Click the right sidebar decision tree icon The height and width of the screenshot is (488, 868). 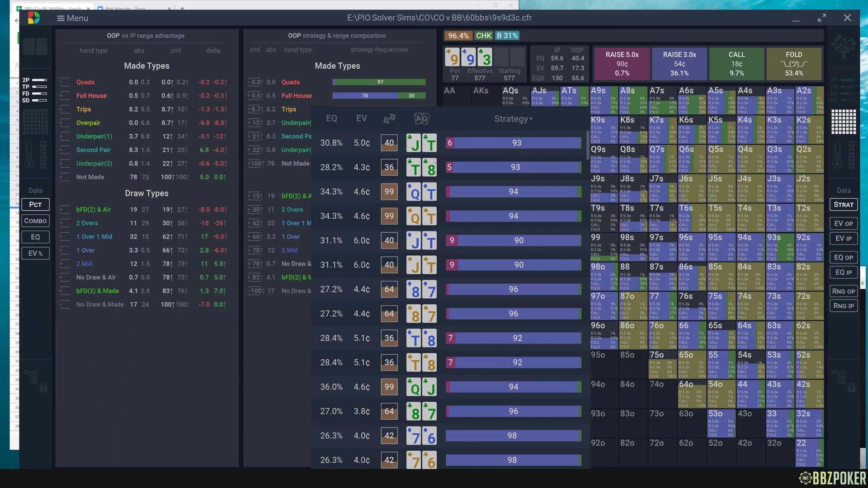(843, 47)
